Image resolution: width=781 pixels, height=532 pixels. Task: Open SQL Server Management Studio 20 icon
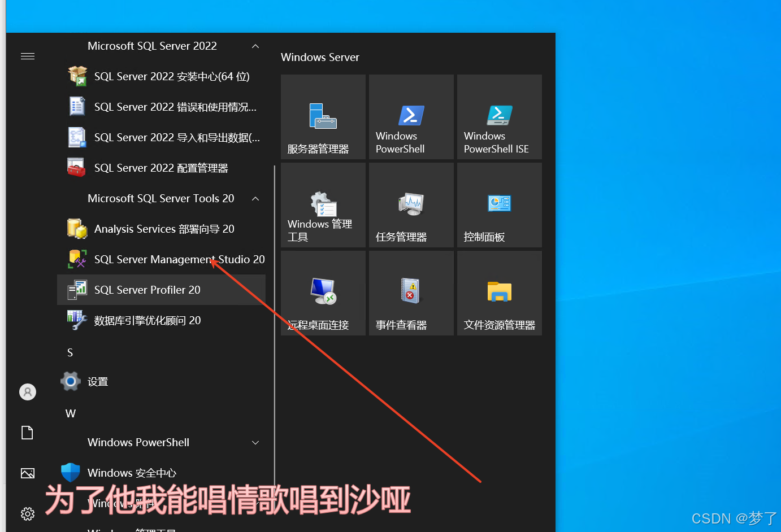(77, 259)
